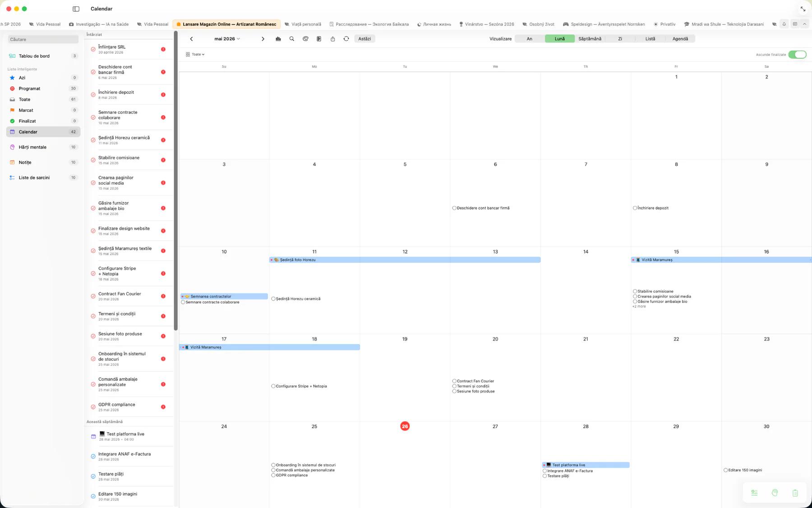
Task: Open Liste de sarcini in sidebar
Action: tap(43, 177)
